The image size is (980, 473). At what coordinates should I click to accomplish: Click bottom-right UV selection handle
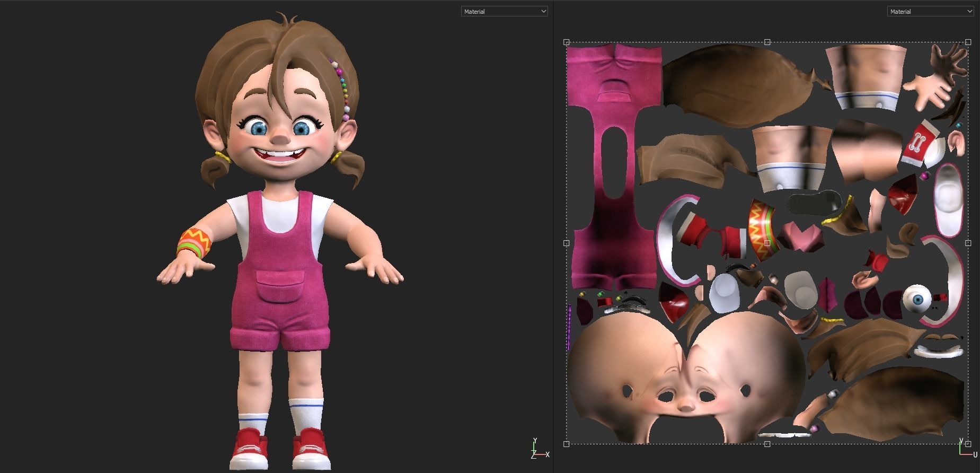pos(968,444)
